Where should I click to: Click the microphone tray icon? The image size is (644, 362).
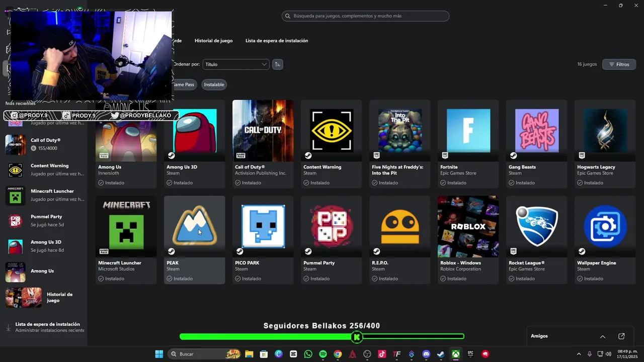(x=590, y=354)
